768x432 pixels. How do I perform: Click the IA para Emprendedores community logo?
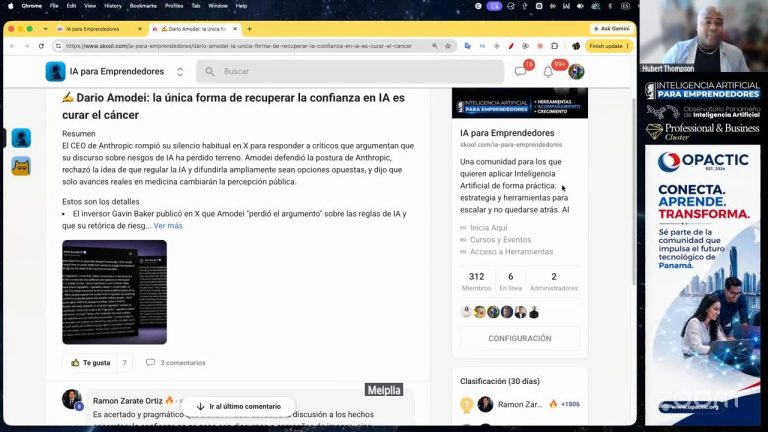[55, 72]
